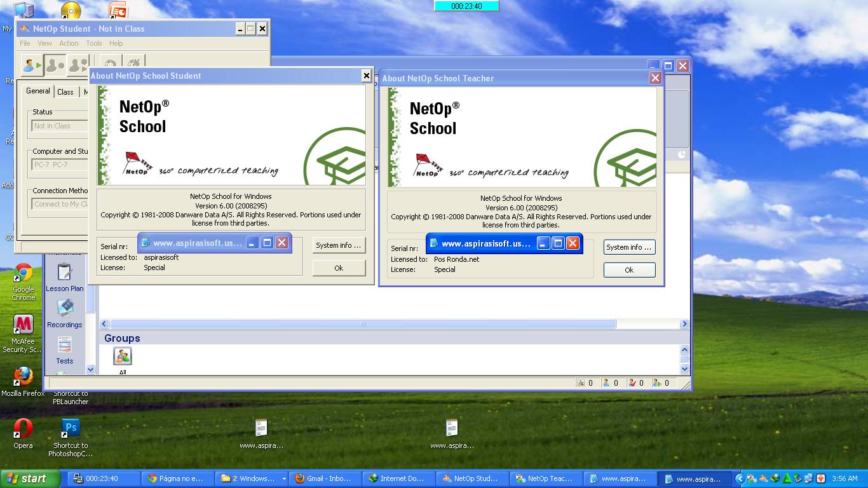Open Lesson Plan in teacher sidebar

click(x=64, y=278)
